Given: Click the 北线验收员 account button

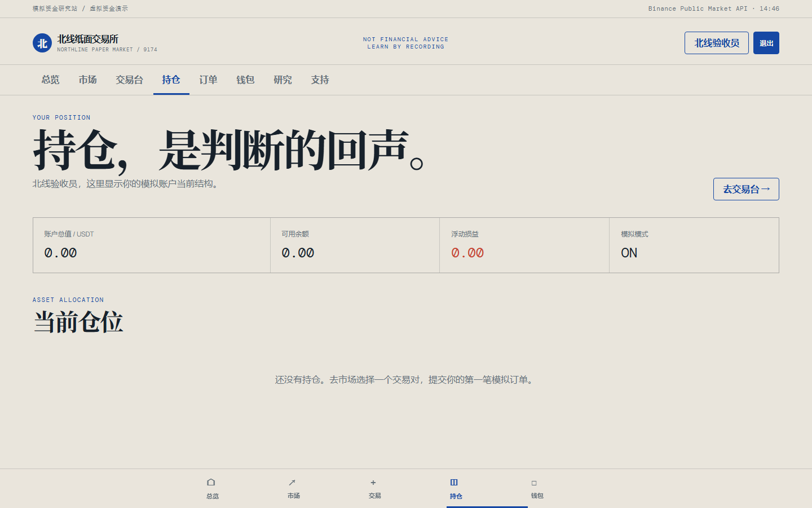Looking at the screenshot, I should point(717,43).
